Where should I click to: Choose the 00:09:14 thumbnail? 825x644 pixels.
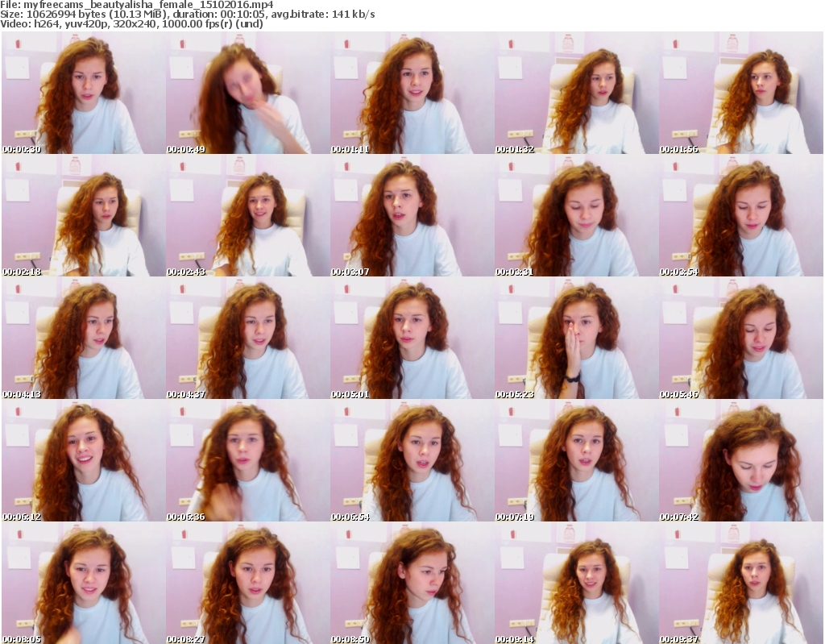577,583
